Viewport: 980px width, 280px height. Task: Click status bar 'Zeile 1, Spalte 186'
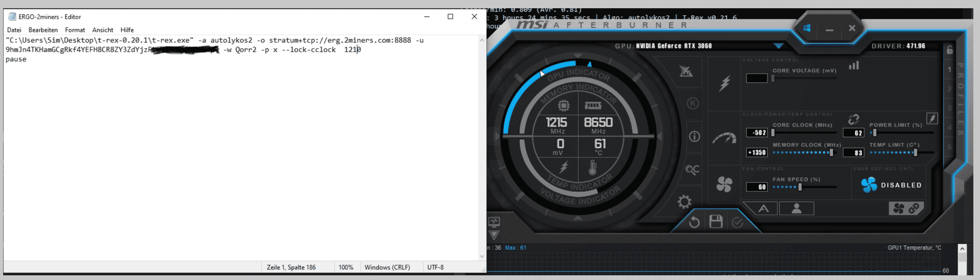(x=291, y=267)
